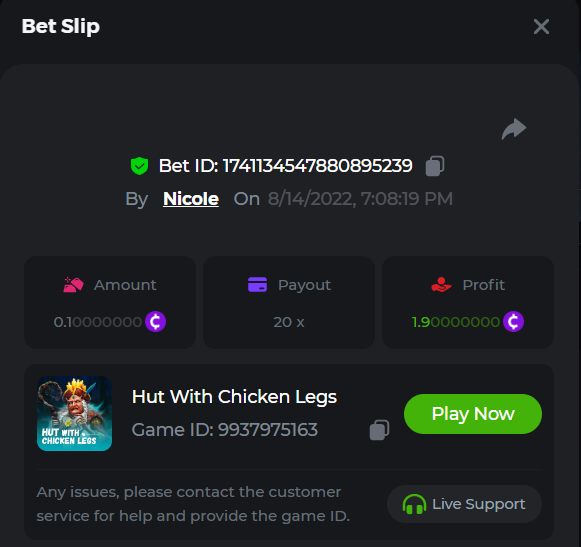Click the pink Amount icon

(x=73, y=285)
